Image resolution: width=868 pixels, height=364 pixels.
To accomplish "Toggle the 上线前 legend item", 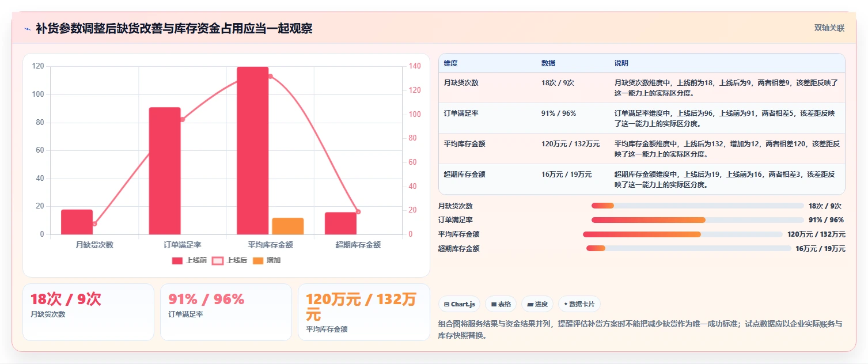I will [x=189, y=260].
